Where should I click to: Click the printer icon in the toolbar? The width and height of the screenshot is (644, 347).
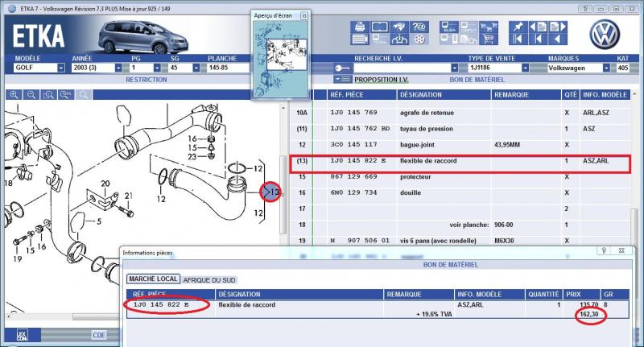[360, 27]
